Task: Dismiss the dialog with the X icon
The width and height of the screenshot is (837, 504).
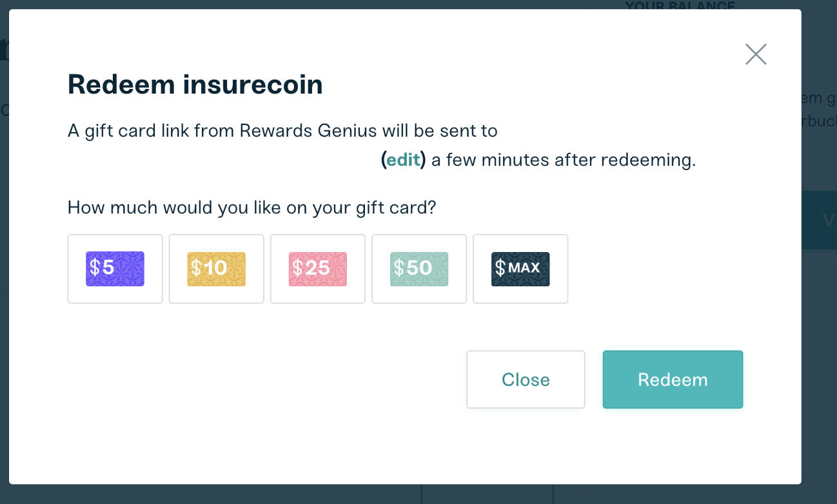Action: tap(756, 54)
